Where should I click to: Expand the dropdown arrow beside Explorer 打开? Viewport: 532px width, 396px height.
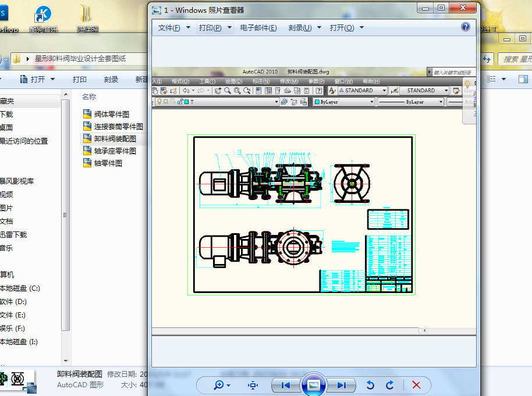tap(52, 79)
